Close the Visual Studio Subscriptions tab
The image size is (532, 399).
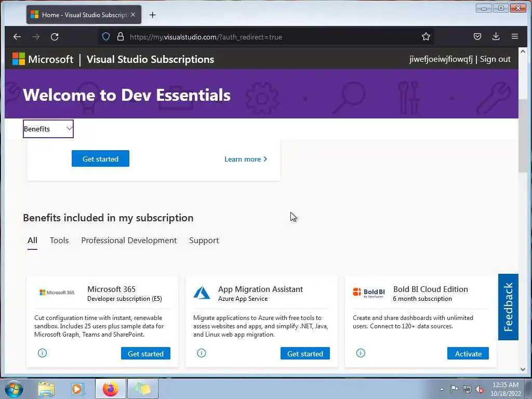pos(133,15)
